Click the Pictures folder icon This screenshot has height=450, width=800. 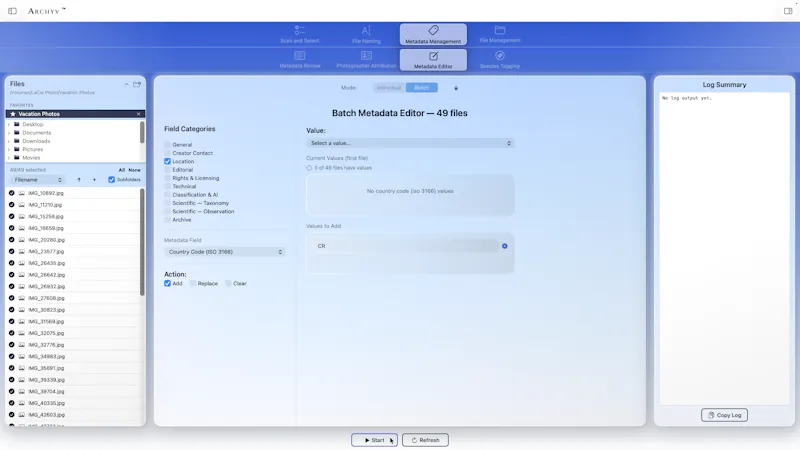pos(17,149)
